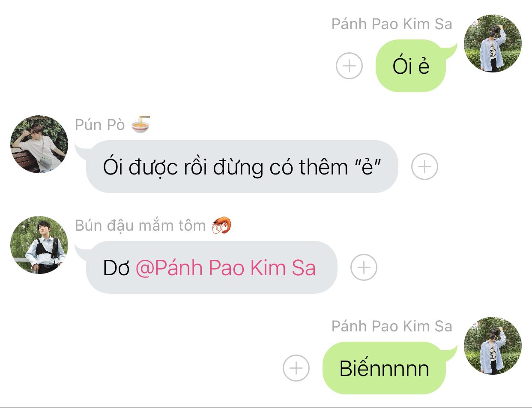
Task: Click the shrimp emoji after Bún đậu mắm tôm
Action: 221,225
